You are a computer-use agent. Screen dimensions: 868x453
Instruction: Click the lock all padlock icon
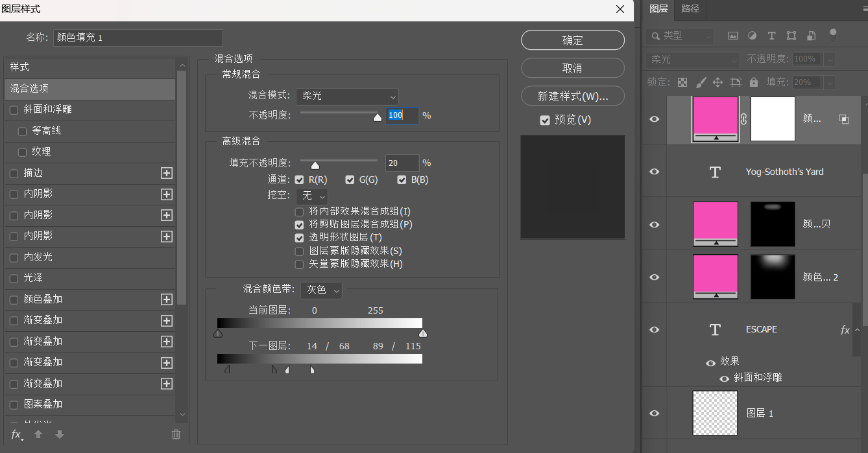pyautogui.click(x=753, y=82)
